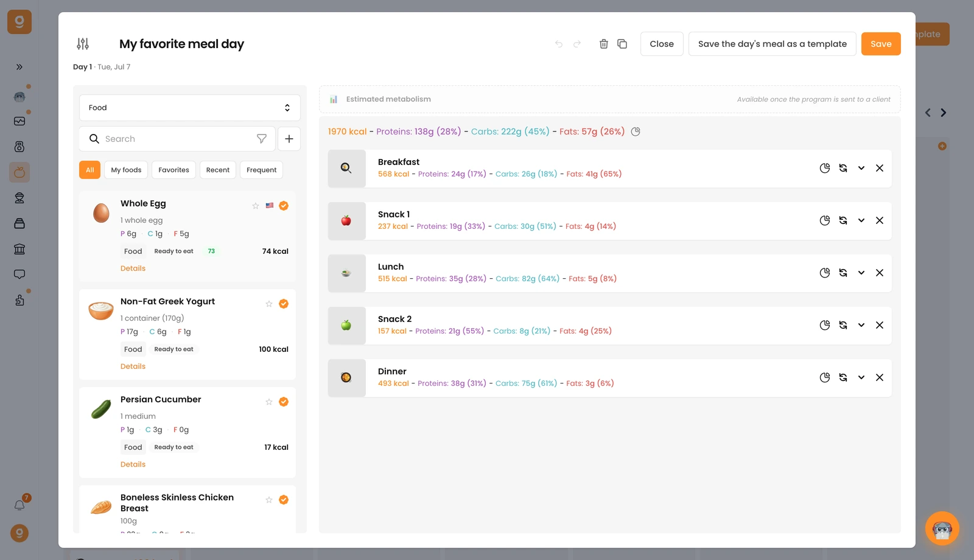Open macro pie chart for Snack 1
Viewport: 974px width, 560px height.
point(825,220)
